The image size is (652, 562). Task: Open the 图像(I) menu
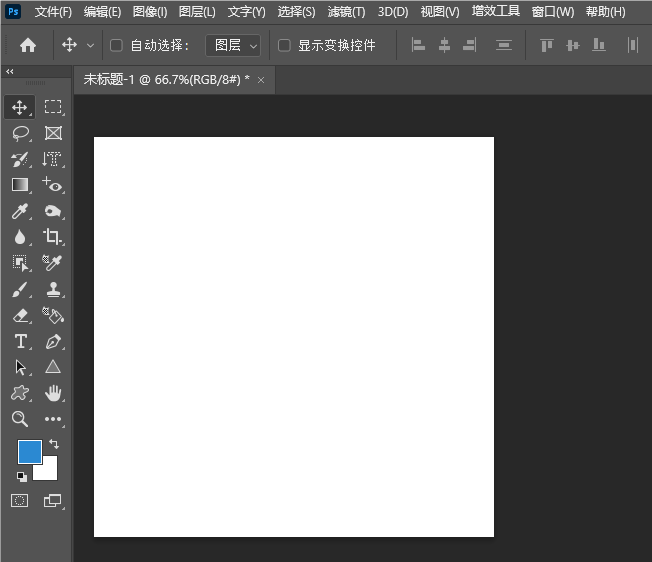[x=150, y=12]
